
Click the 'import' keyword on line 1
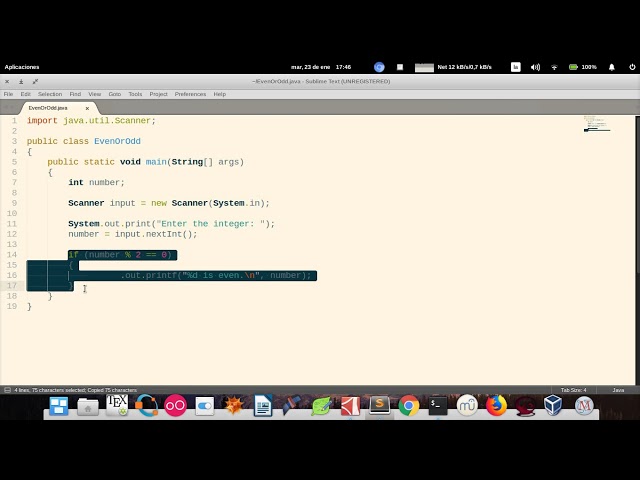click(42, 121)
